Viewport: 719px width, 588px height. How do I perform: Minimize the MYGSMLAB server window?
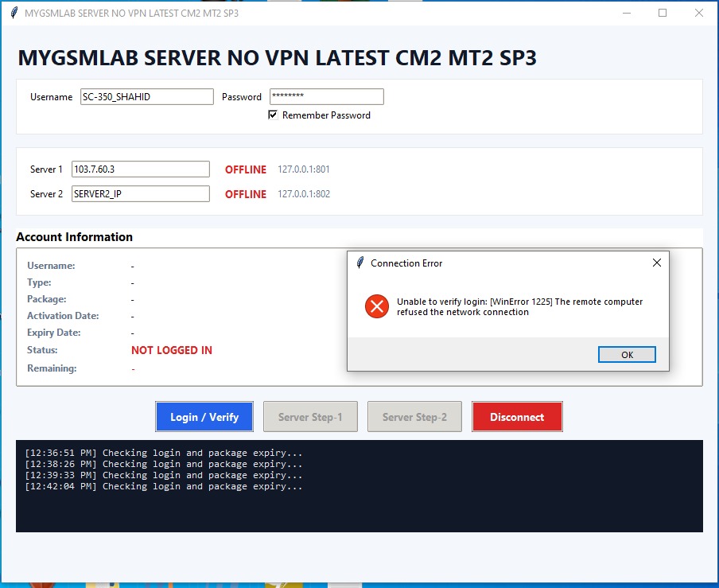point(627,13)
